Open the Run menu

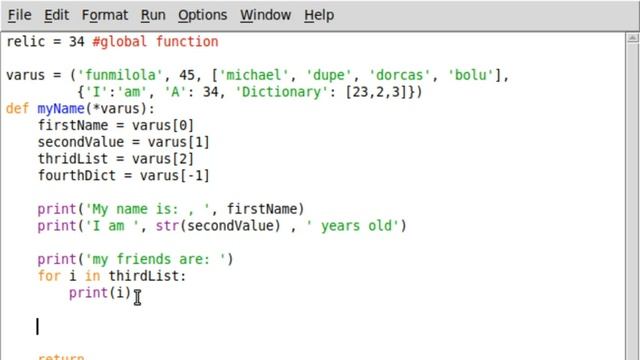coord(153,15)
